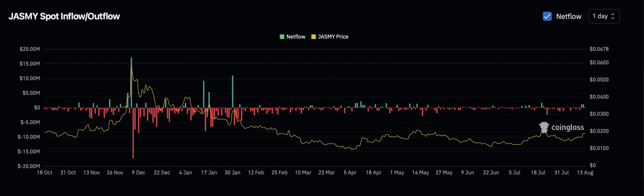
Task: Select the 25 Feb date label
Action: click(280, 173)
